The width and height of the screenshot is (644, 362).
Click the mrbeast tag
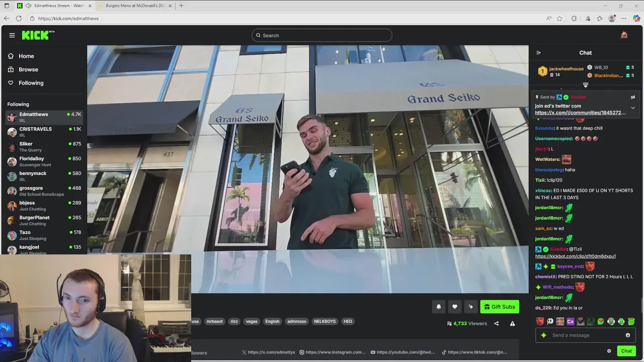pyautogui.click(x=214, y=321)
